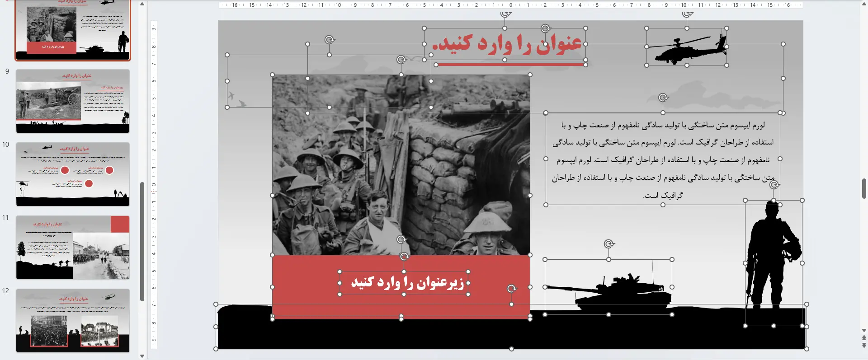This screenshot has width=868, height=360.
Task: Click the editor scroll-down arrow at right edge
Action: [x=864, y=331]
